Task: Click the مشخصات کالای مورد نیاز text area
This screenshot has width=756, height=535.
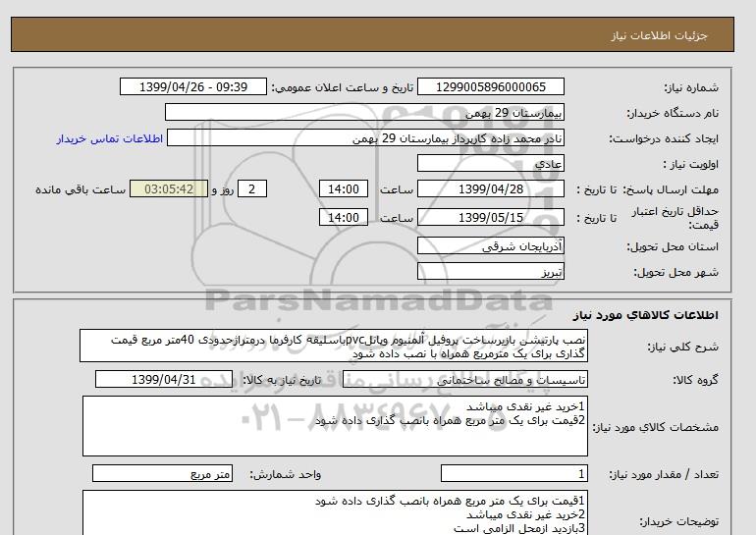Action: tap(335, 426)
